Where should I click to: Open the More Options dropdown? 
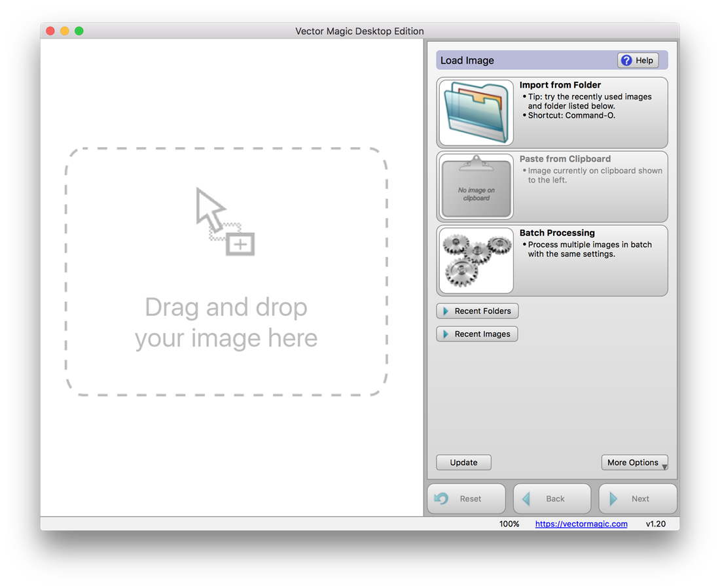[634, 462]
